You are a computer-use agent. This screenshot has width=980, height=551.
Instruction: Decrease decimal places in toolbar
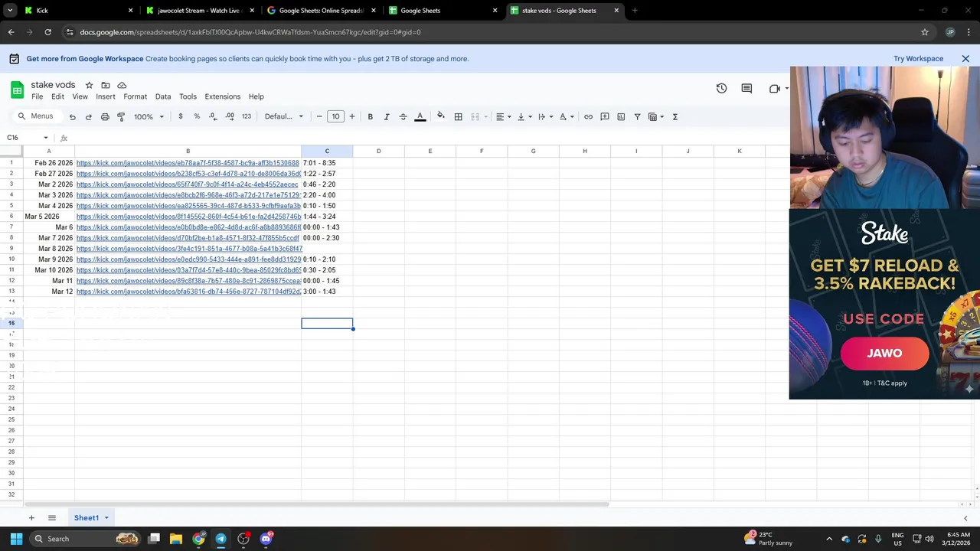tap(213, 116)
